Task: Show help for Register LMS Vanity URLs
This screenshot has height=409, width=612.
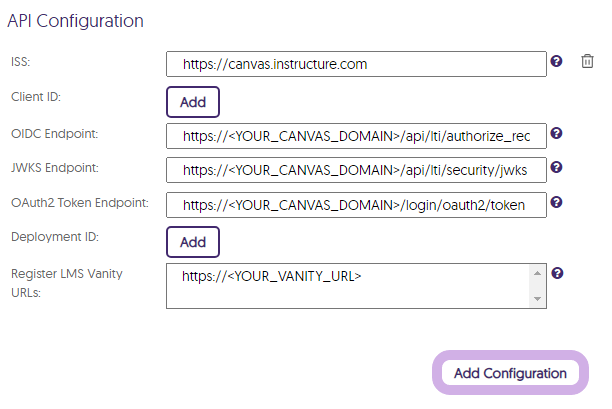Action: (557, 273)
